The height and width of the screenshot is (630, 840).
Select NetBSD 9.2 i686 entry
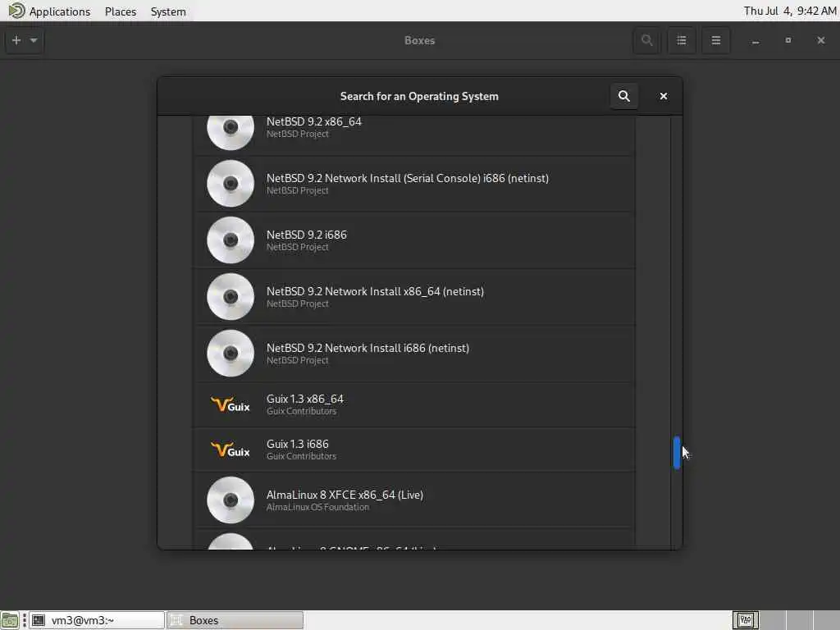click(x=414, y=240)
